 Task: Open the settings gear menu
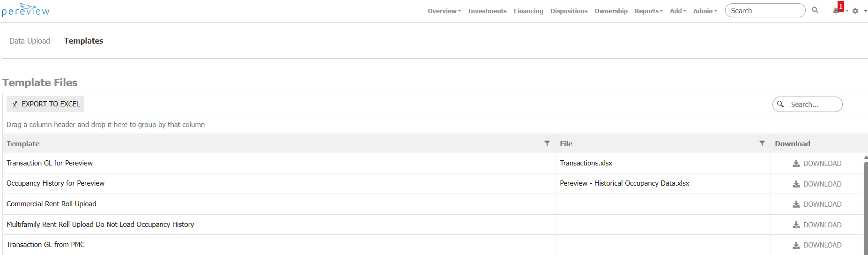(855, 11)
